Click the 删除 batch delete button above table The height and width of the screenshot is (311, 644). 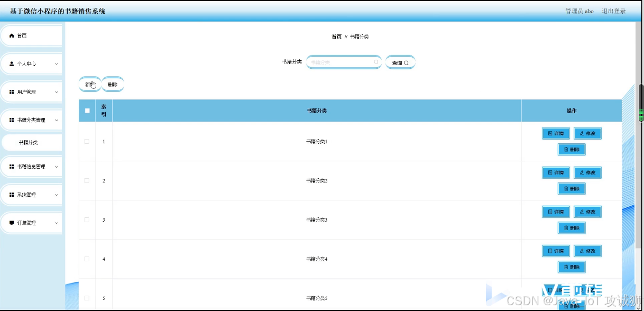point(113,84)
